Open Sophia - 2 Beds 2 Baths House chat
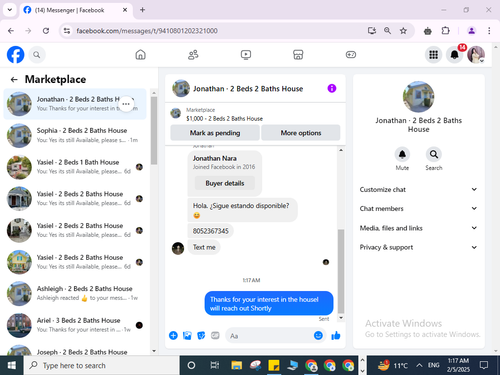This screenshot has width=500, height=375. [x=75, y=135]
